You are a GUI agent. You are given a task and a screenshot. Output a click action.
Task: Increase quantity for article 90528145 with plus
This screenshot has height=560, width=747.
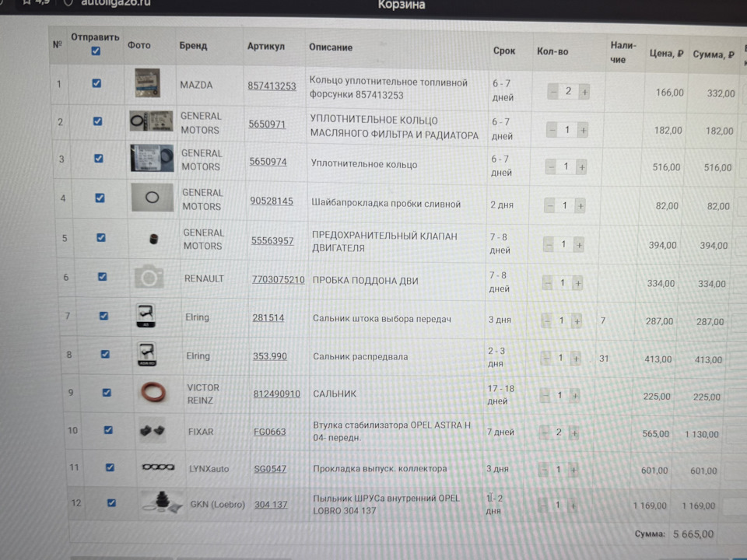[580, 206]
